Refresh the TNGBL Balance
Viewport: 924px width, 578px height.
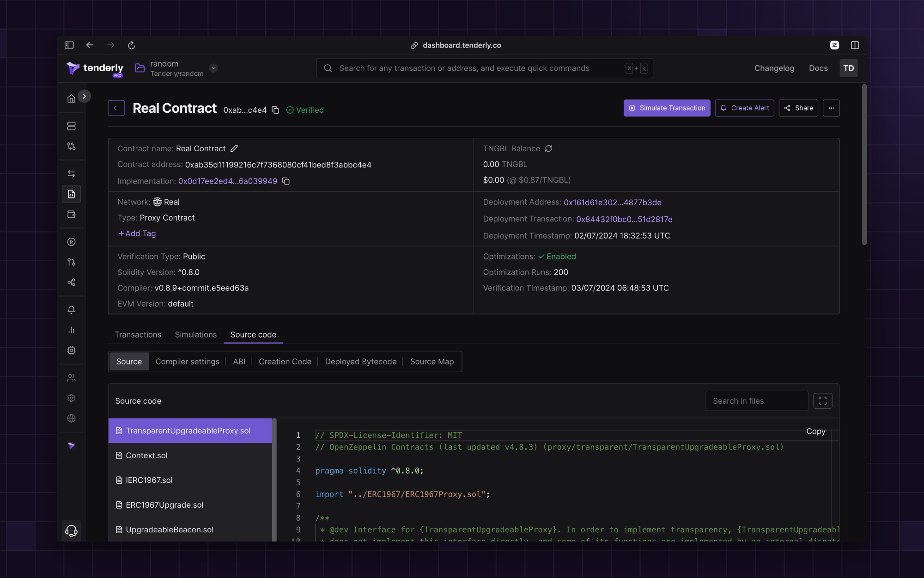point(548,148)
